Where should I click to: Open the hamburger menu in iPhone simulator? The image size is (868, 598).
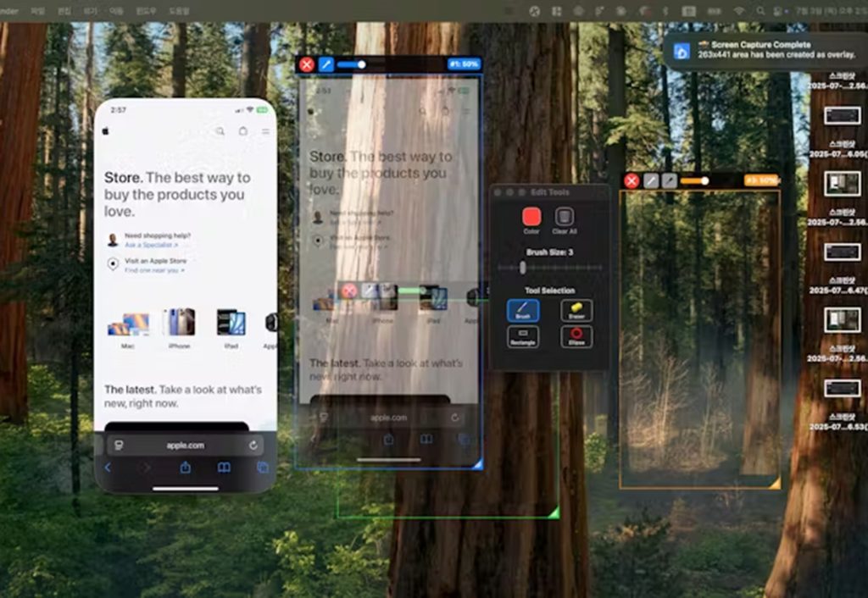click(265, 131)
